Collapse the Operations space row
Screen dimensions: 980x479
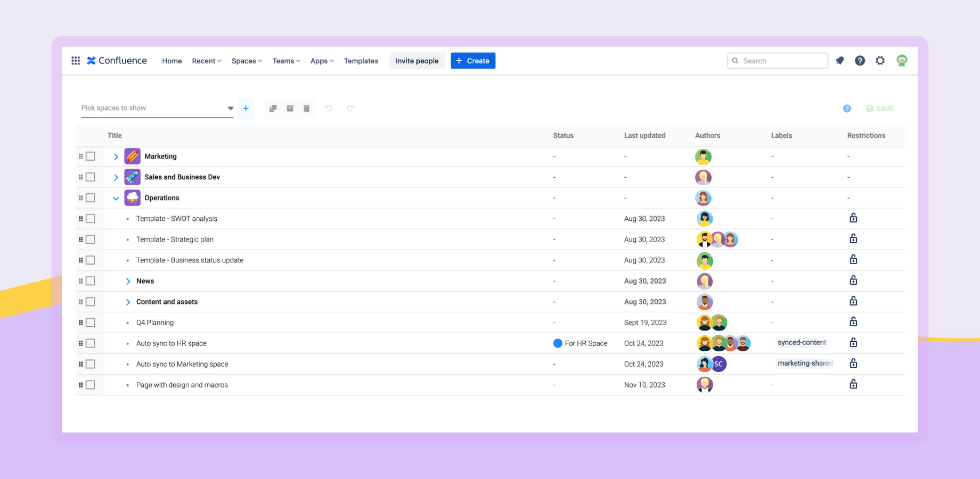[116, 198]
